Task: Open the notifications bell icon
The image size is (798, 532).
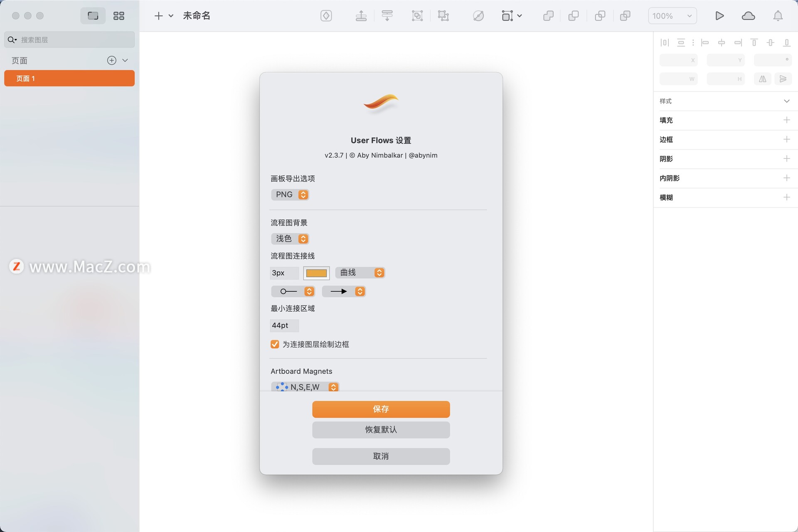Action: (778, 16)
